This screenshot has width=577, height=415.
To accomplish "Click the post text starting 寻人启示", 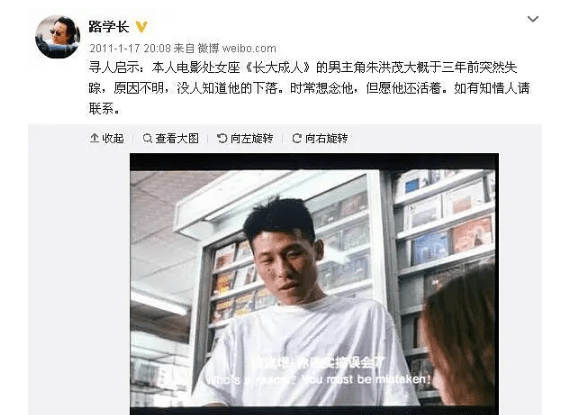I will click(309, 88).
